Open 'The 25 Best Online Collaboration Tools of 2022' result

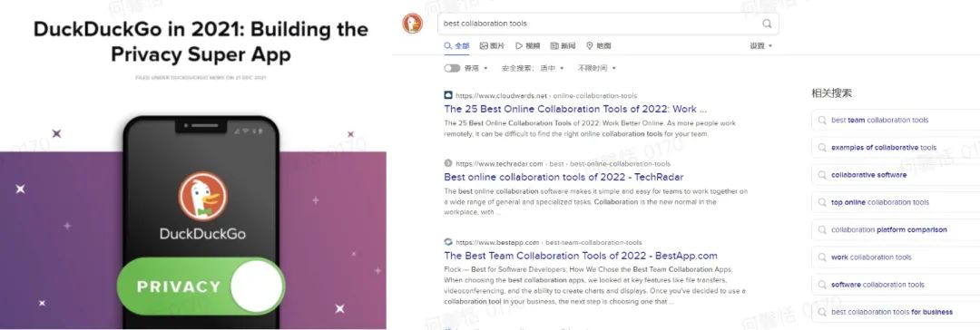575,109
